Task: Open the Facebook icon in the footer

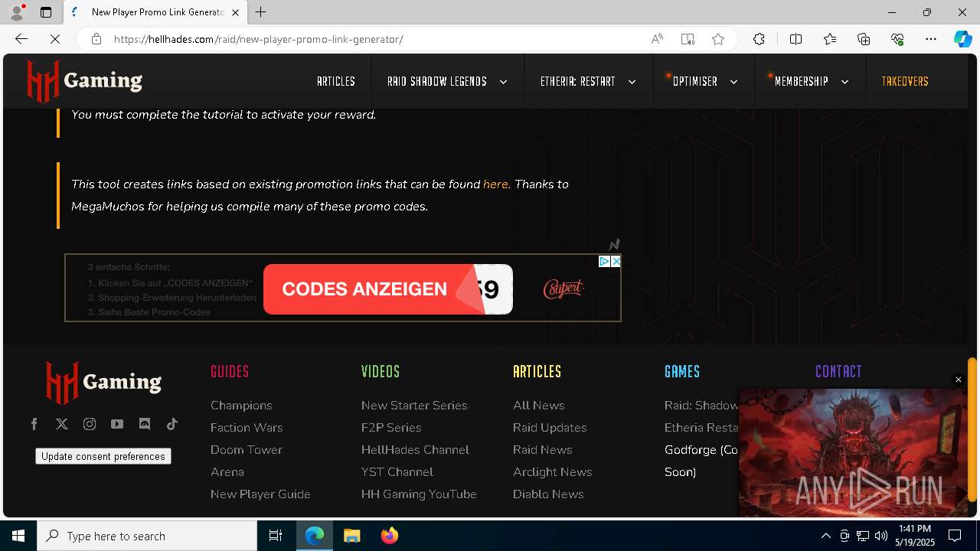Action: coord(34,424)
